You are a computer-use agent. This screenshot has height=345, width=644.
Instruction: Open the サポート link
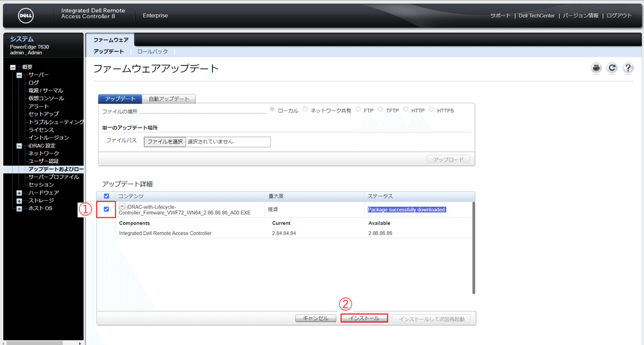click(x=500, y=16)
